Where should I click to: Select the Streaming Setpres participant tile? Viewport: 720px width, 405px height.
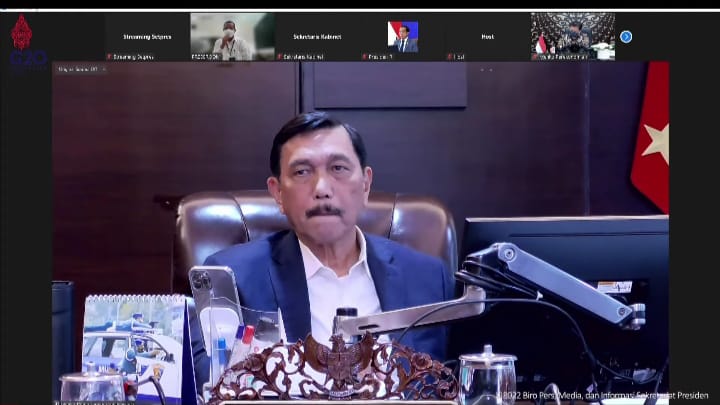click(x=147, y=37)
